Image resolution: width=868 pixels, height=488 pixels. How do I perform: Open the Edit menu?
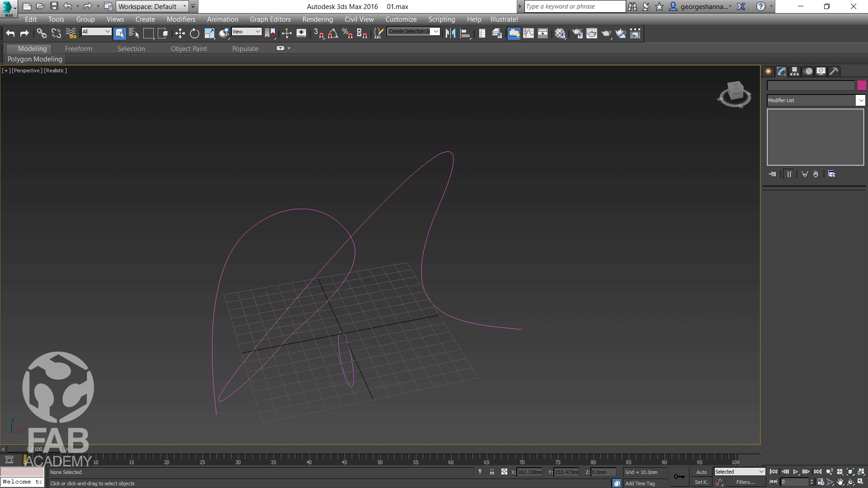click(x=31, y=19)
